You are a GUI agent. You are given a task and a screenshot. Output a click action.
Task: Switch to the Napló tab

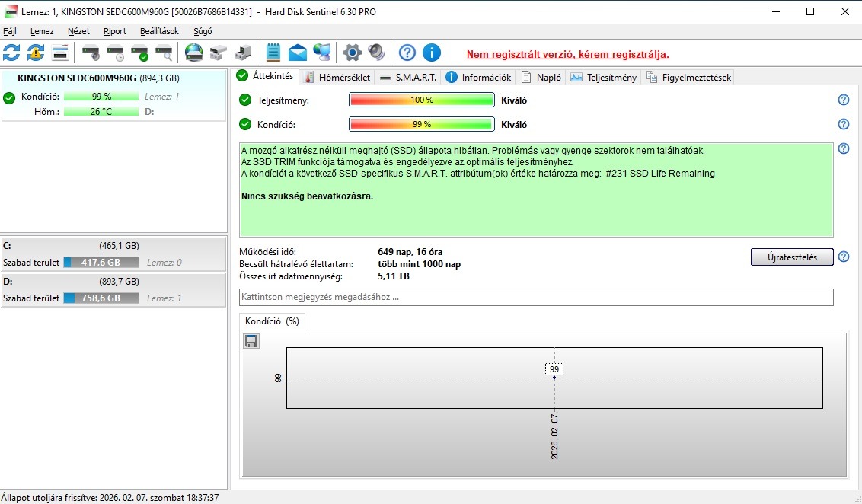tap(541, 78)
